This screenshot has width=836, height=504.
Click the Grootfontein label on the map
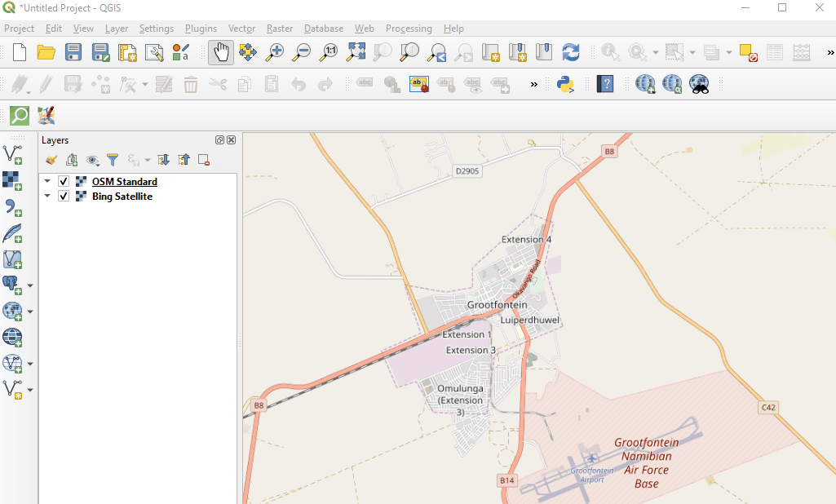pos(497,305)
